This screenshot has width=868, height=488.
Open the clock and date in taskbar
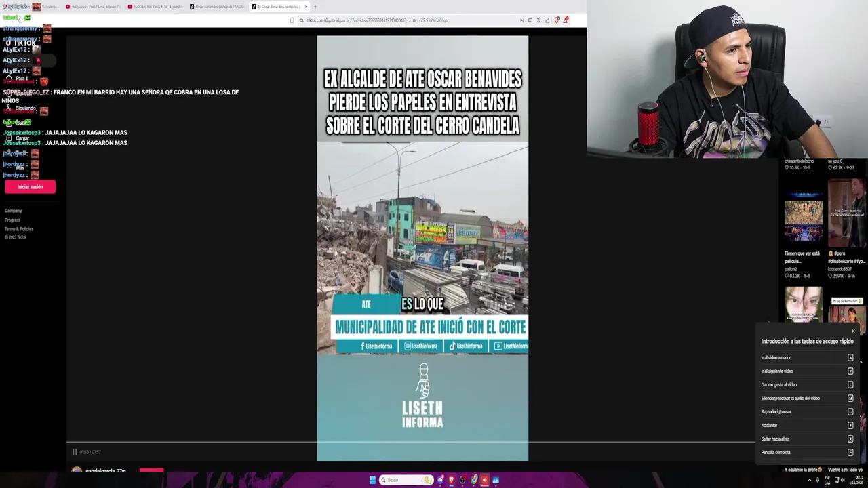(858, 480)
